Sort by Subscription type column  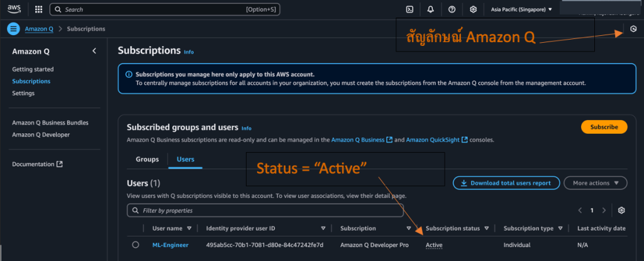(x=560, y=228)
